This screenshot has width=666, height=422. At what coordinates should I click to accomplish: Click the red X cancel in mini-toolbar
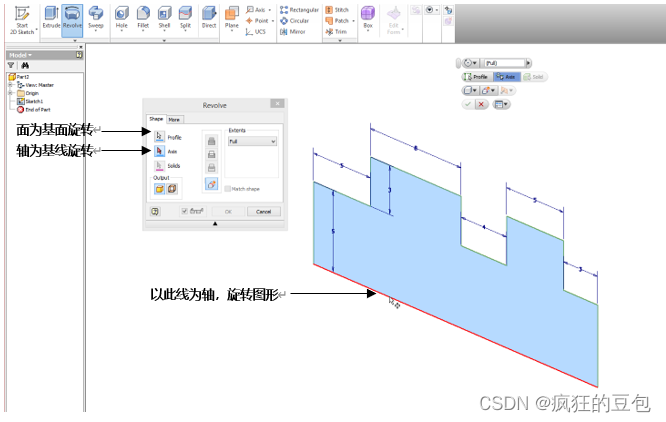coord(481,104)
